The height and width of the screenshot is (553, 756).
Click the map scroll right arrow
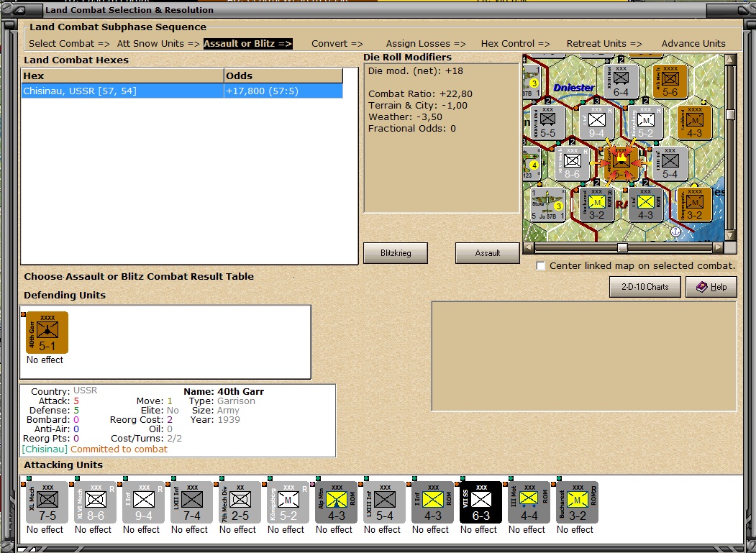719,247
